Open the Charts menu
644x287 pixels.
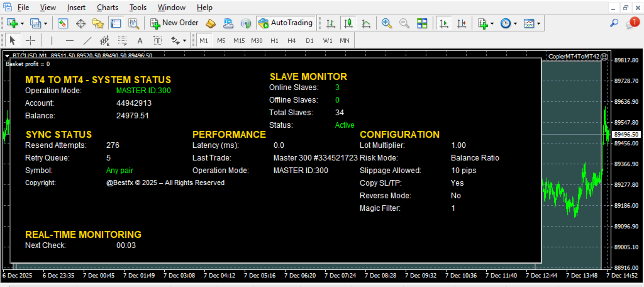[x=108, y=8]
